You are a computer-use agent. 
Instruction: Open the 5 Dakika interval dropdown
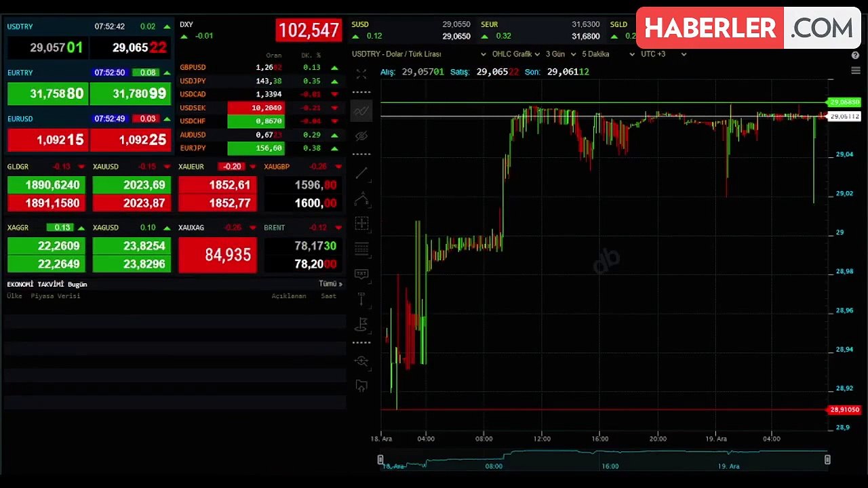pyautogui.click(x=608, y=54)
